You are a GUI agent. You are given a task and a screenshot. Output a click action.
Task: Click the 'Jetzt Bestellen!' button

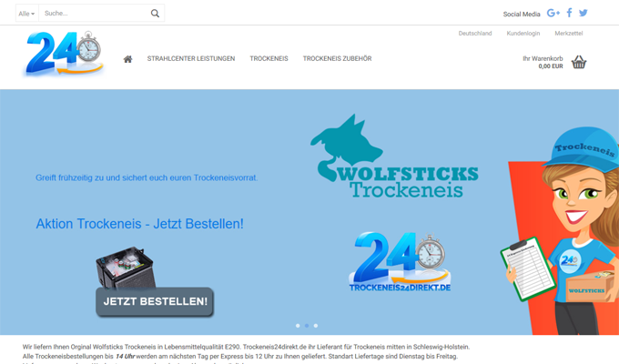[x=155, y=301]
